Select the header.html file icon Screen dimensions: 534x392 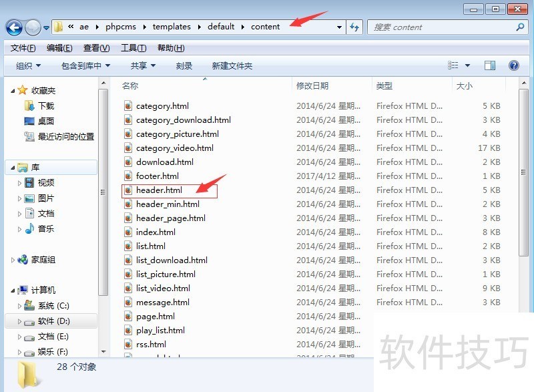click(128, 190)
